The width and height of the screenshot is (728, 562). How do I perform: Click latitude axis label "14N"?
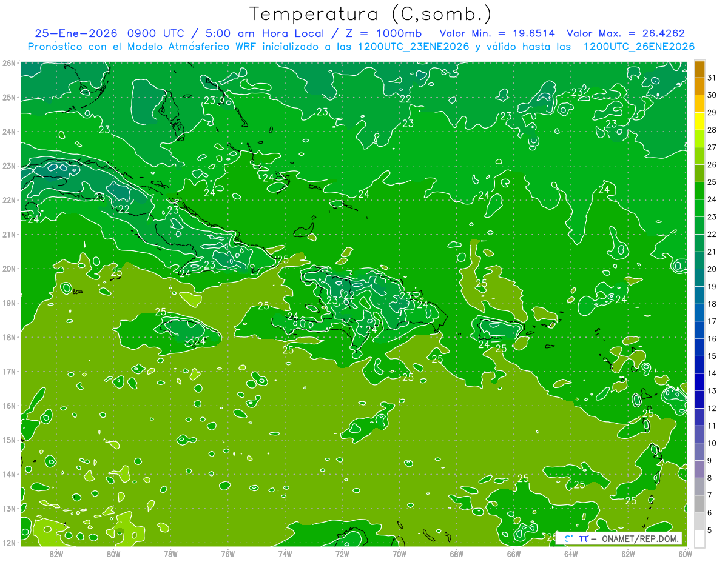tap(8, 474)
